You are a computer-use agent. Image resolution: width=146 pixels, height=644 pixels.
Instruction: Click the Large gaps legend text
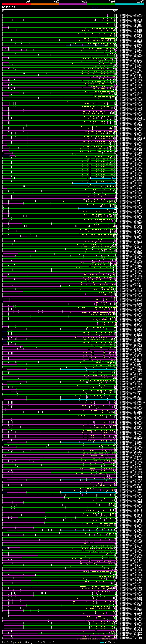(28, 642)
